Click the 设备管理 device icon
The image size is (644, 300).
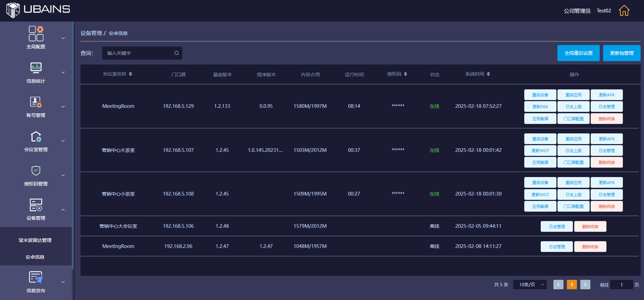[36, 205]
